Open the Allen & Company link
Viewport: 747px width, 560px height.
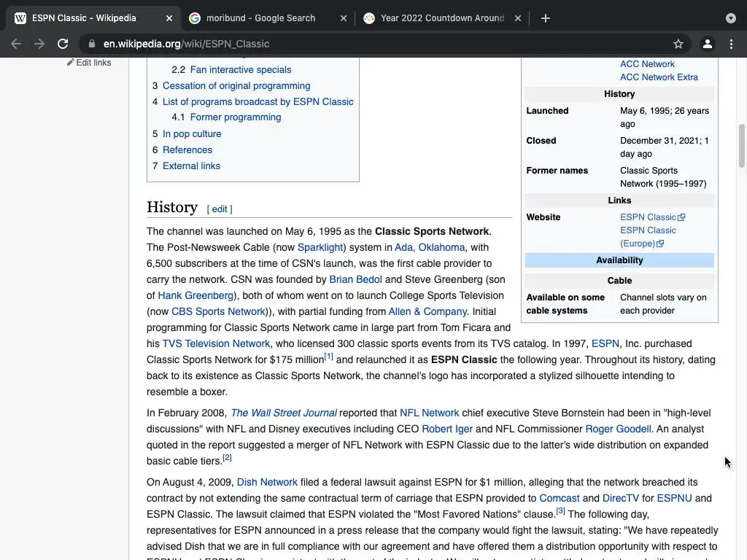coord(427,311)
